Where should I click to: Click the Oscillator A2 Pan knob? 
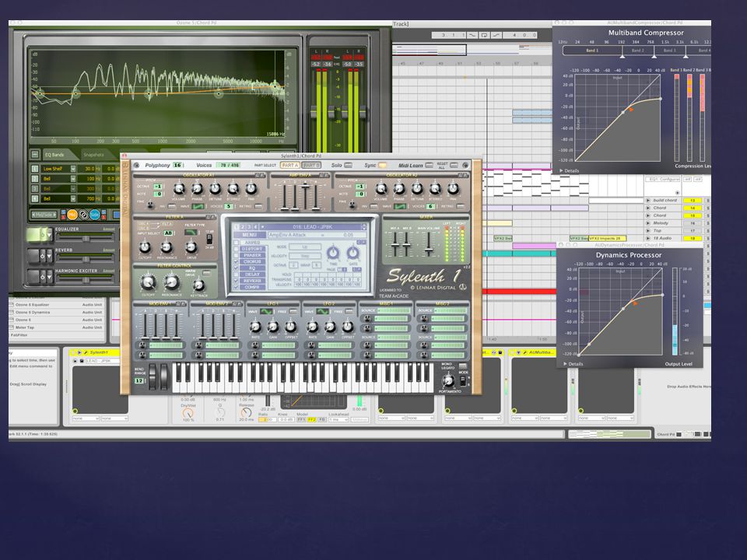453,189
